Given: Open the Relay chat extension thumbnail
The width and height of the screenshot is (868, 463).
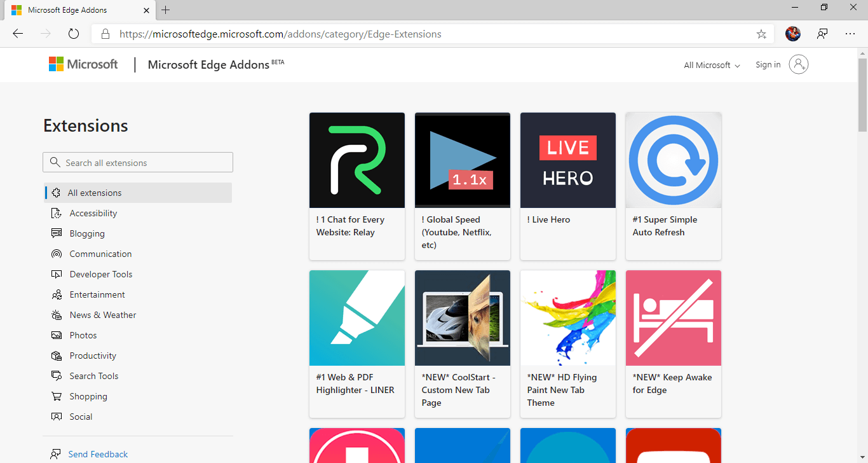Looking at the screenshot, I should pos(357,160).
